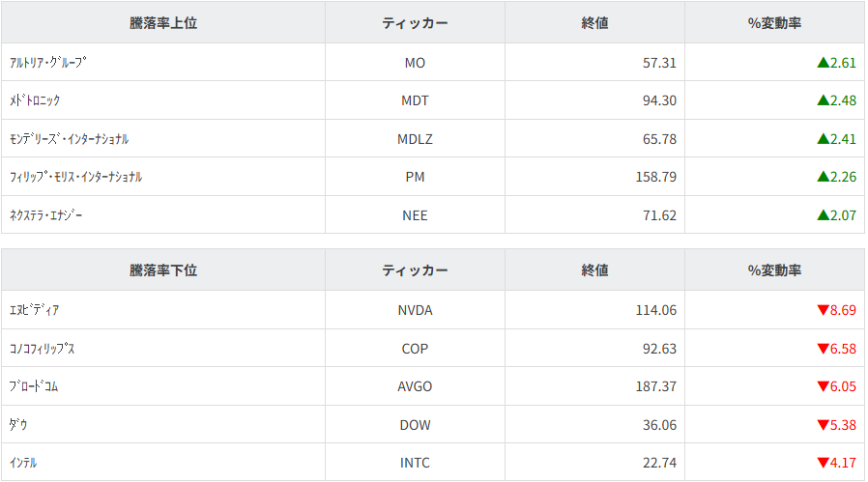868x482 pixels.
Task: Open the エヌビディア company name
Action: [x=35, y=310]
